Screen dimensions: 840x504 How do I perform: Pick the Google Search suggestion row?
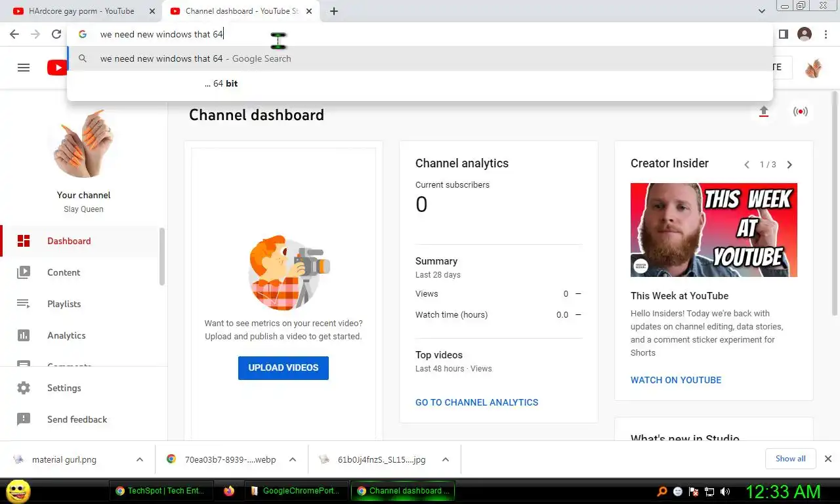[420, 58]
